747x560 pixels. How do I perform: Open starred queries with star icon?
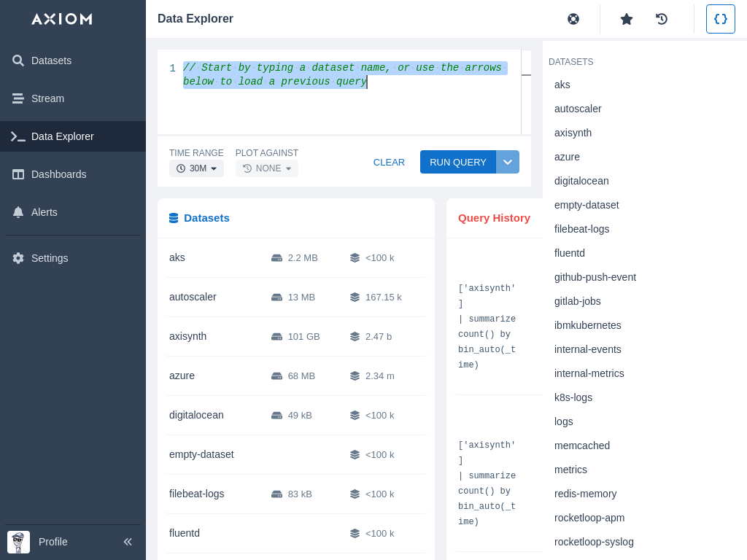[627, 19]
